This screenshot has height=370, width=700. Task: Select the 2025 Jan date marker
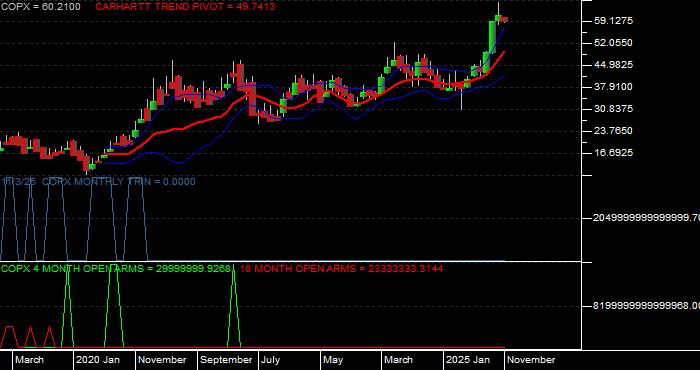coord(468,360)
